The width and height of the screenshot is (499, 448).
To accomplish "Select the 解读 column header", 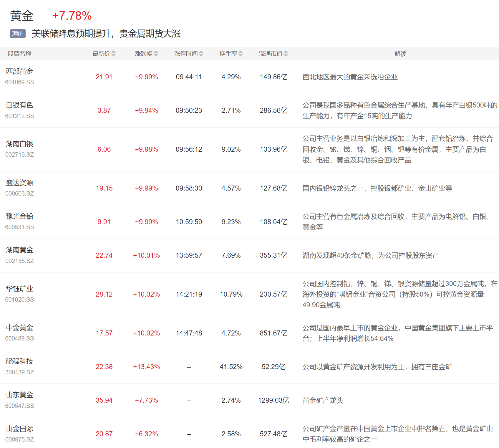I will [401, 54].
